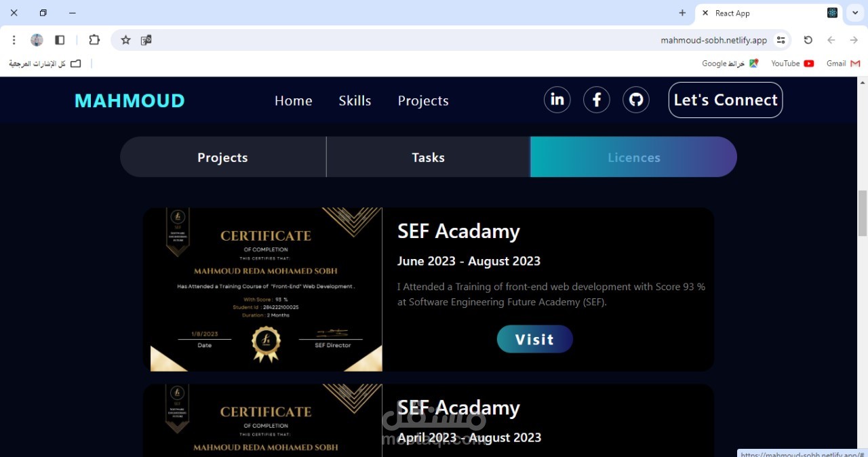Open the Facebook profile icon

pos(596,100)
